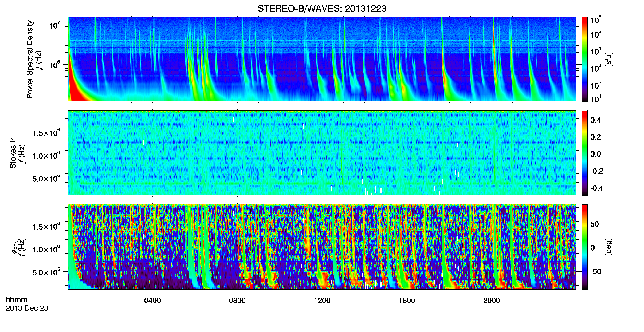Click the 0.0 value on Stokes color bar
The image size is (644, 332).
(595, 154)
